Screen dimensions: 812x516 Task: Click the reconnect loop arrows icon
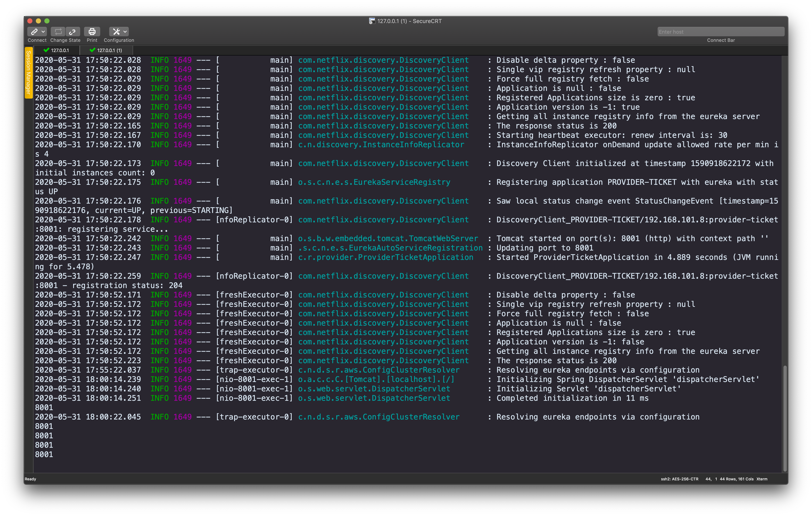[x=58, y=32]
